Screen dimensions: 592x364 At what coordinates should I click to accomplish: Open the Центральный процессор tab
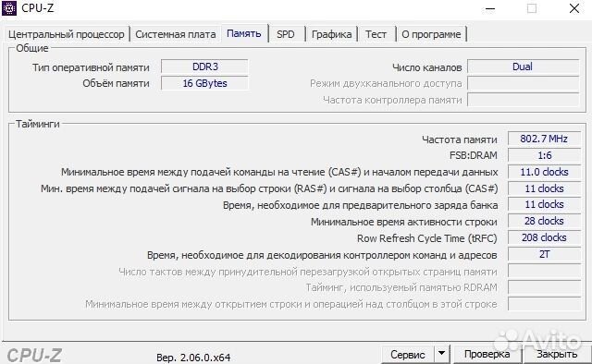point(67,34)
